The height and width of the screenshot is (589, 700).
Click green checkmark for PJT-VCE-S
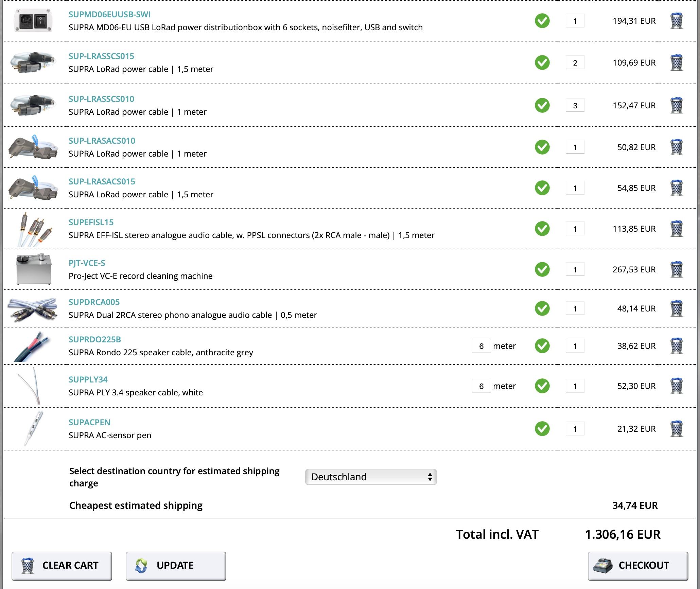click(x=542, y=269)
